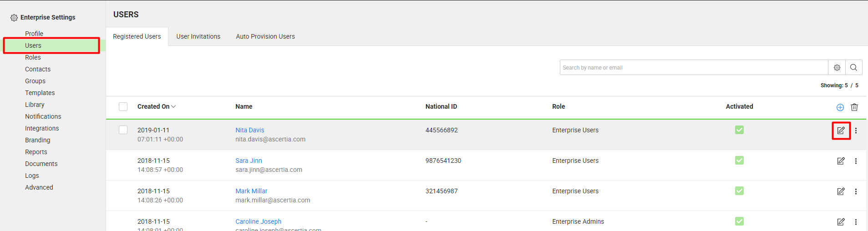
Task: Click the add user plus icon
Action: pyautogui.click(x=840, y=107)
